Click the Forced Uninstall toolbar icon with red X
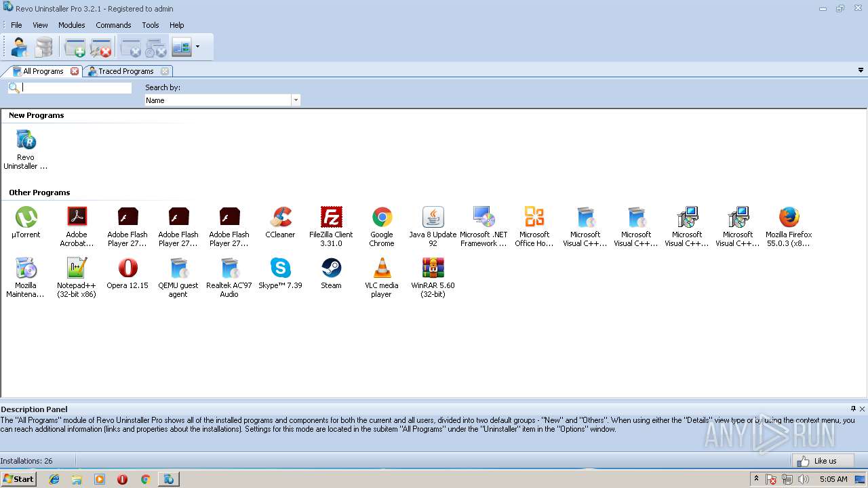This screenshot has width=868, height=488. click(100, 47)
